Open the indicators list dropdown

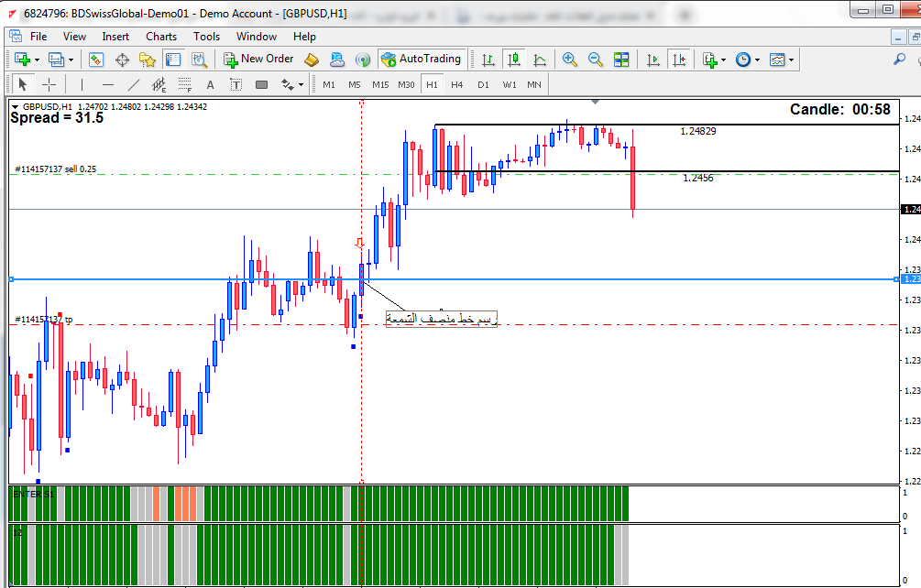point(723,60)
